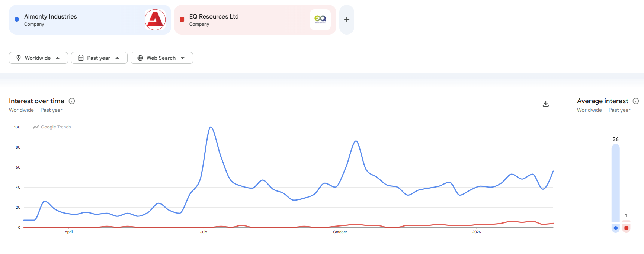Select the EQ Resources Ltd search term card
This screenshot has width=644, height=254.
pyautogui.click(x=255, y=20)
